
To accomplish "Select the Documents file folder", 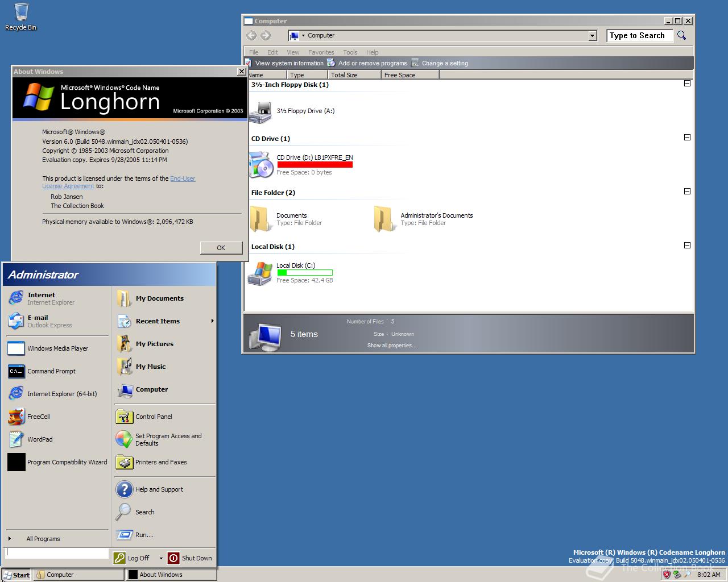I will click(x=287, y=219).
